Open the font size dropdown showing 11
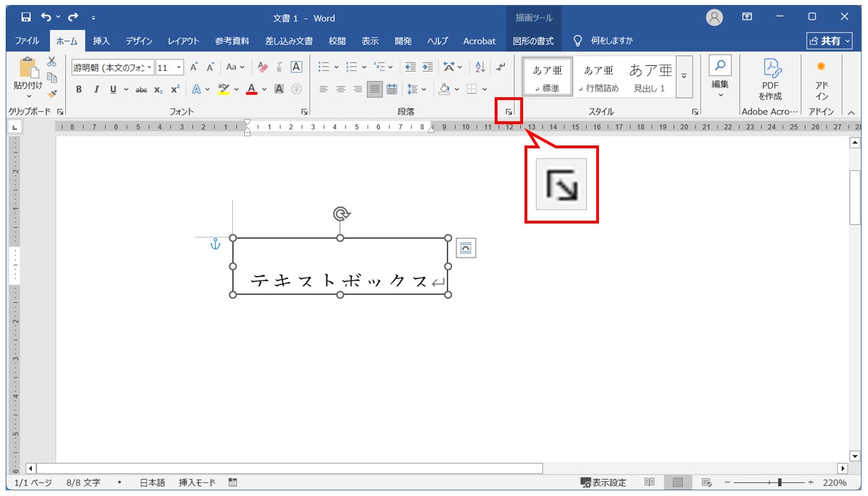Viewport: 868px width, 496px height. pos(179,67)
